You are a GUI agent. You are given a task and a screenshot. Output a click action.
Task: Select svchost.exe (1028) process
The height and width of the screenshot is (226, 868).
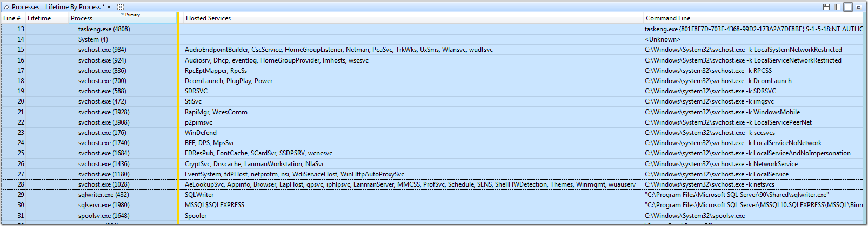pos(104,184)
